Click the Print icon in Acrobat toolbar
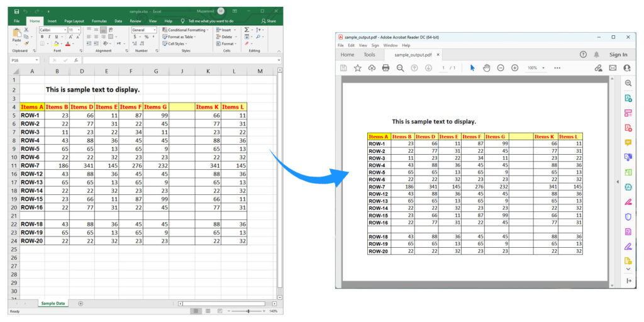 click(x=386, y=68)
